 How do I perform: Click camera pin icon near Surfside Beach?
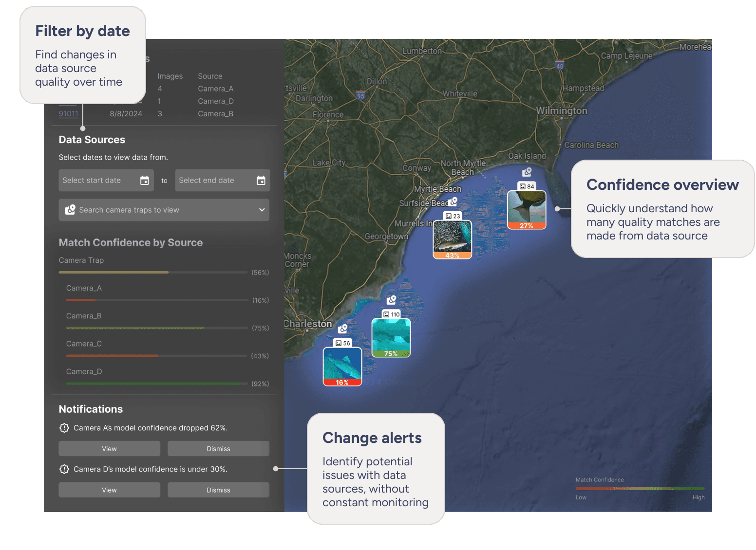453,201
